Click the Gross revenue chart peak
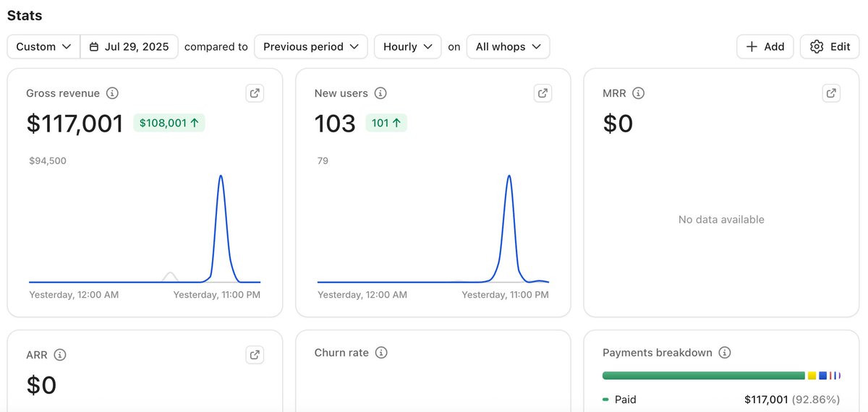This screenshot has height=412, width=868. click(x=221, y=176)
